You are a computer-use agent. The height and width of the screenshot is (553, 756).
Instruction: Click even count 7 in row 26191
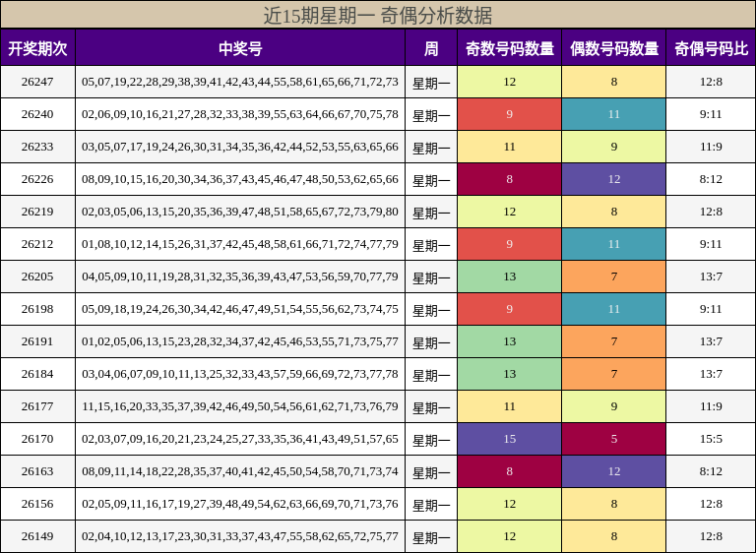[614, 341]
